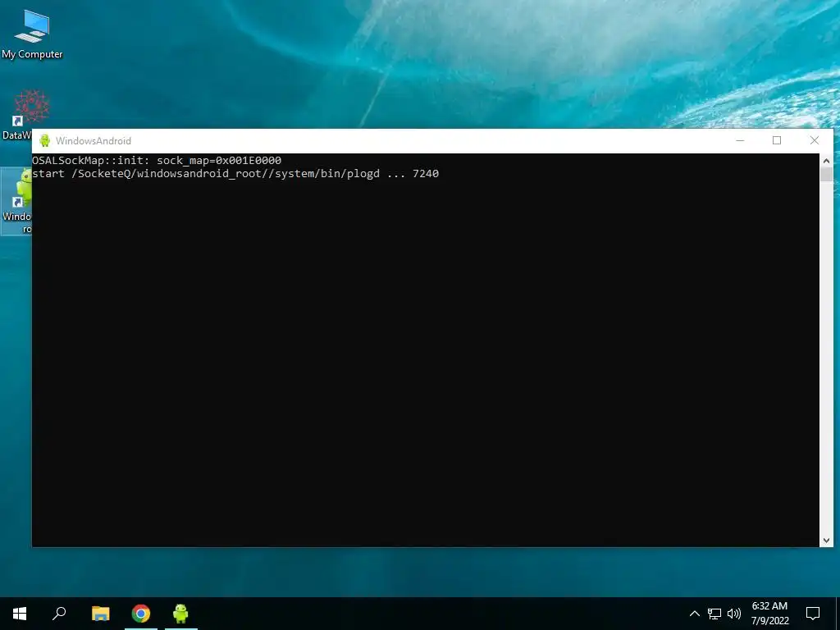Click WindowsAndroid app in taskbar

tap(181, 614)
